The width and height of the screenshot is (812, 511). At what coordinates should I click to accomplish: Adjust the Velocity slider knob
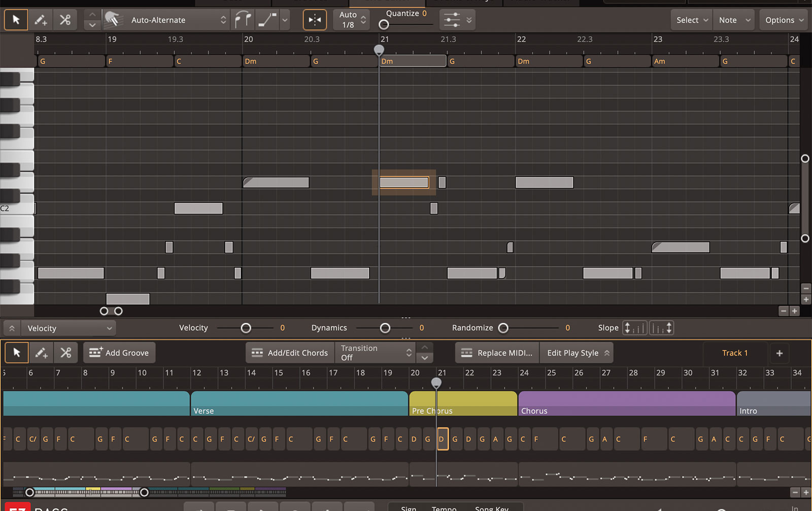click(246, 328)
